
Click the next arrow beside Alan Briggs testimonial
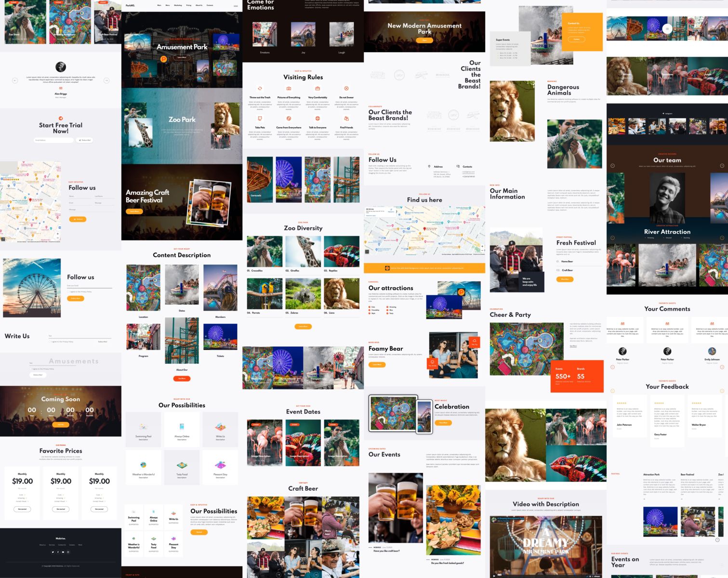click(x=106, y=80)
